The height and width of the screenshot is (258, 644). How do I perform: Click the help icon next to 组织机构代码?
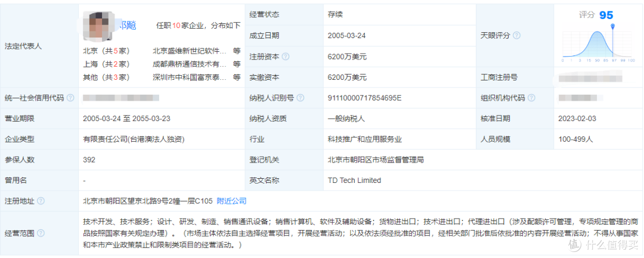531,98
